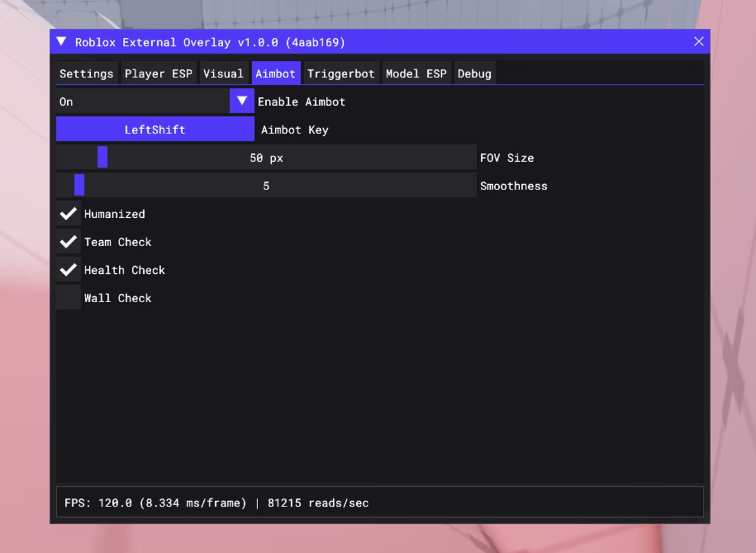Disable the Health Check checkbox
The image size is (756, 553).
69,270
